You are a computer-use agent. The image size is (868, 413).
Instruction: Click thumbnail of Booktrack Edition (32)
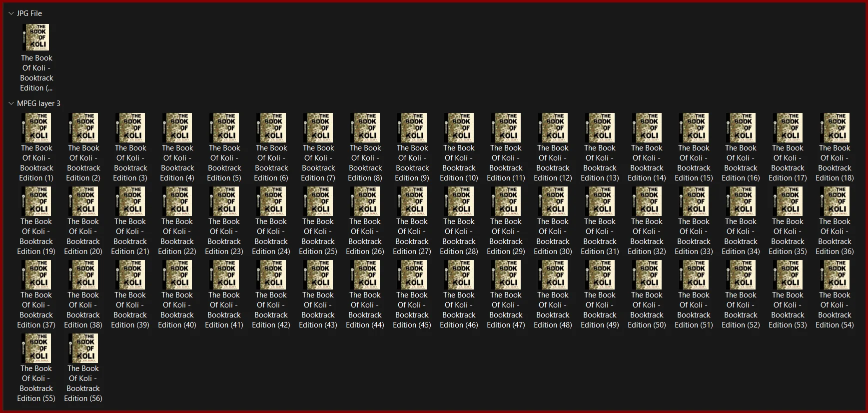pyautogui.click(x=647, y=201)
